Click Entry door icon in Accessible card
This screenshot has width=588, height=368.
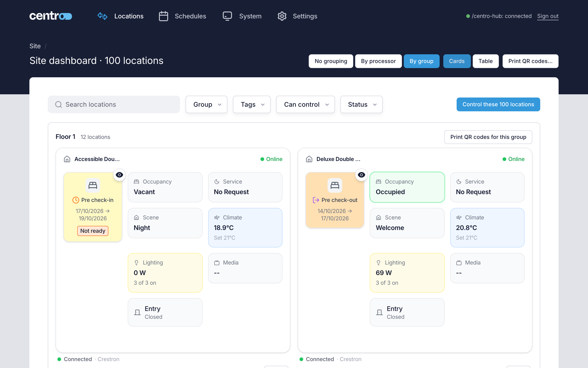(137, 312)
